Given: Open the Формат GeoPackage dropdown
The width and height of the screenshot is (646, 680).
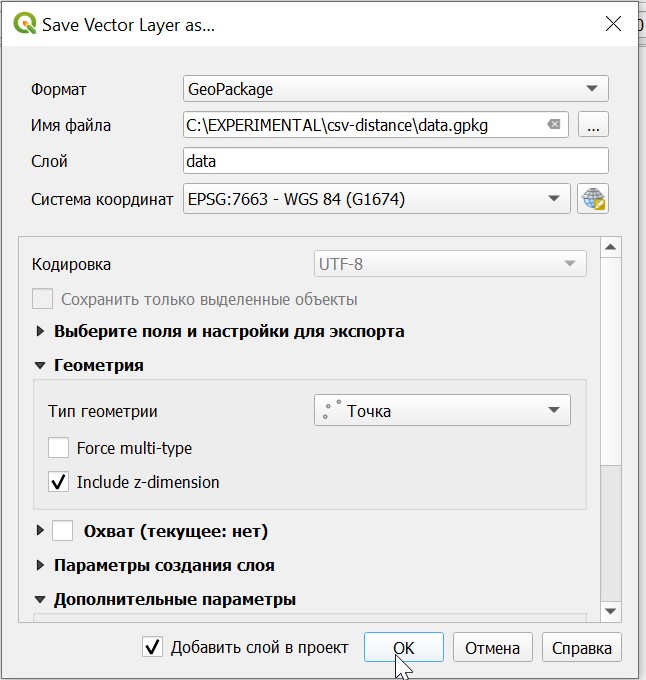Looking at the screenshot, I should click(x=395, y=89).
